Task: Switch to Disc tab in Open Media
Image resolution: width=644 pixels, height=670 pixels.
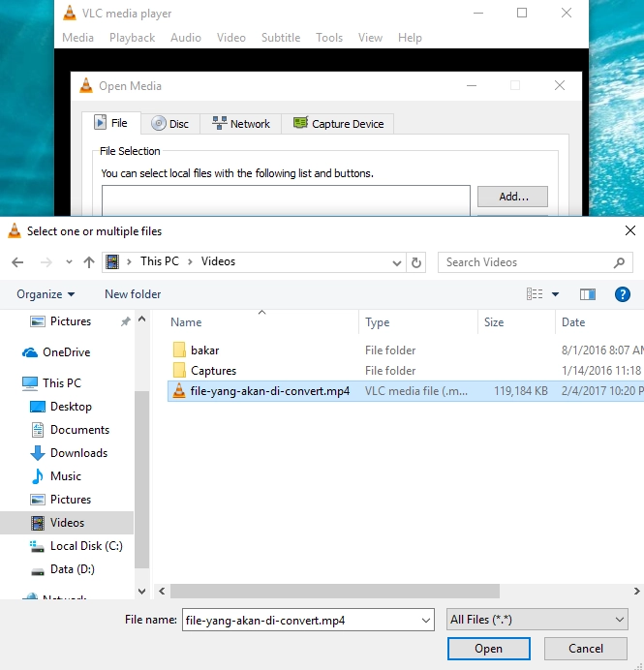Action: [x=170, y=124]
